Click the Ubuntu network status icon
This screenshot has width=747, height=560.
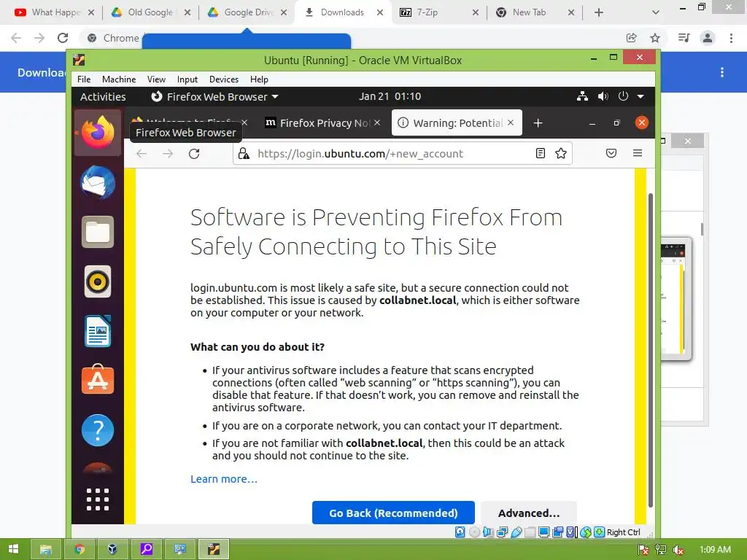[x=582, y=96]
